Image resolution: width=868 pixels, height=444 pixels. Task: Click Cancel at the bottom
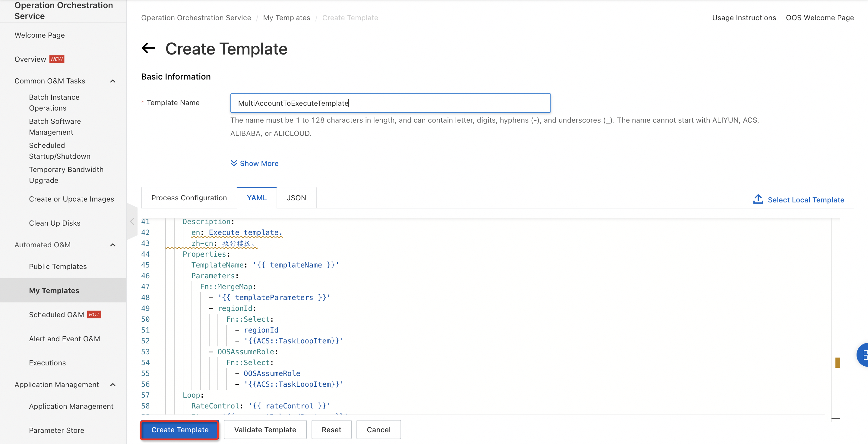tap(379, 430)
